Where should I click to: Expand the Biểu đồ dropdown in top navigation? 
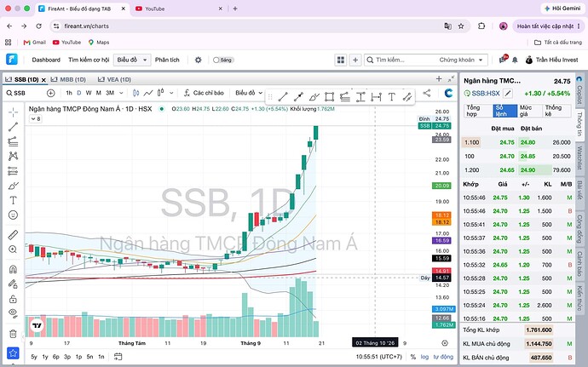(x=132, y=60)
